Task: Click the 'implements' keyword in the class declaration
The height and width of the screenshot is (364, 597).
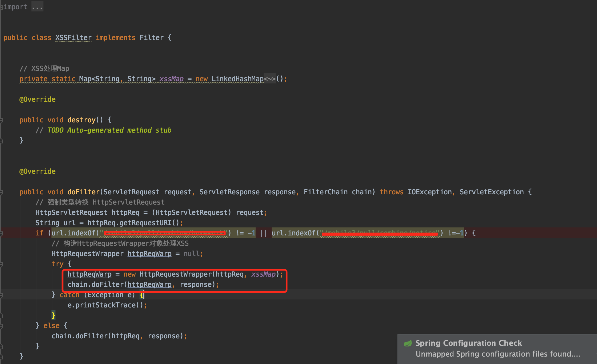Action: [x=116, y=38]
